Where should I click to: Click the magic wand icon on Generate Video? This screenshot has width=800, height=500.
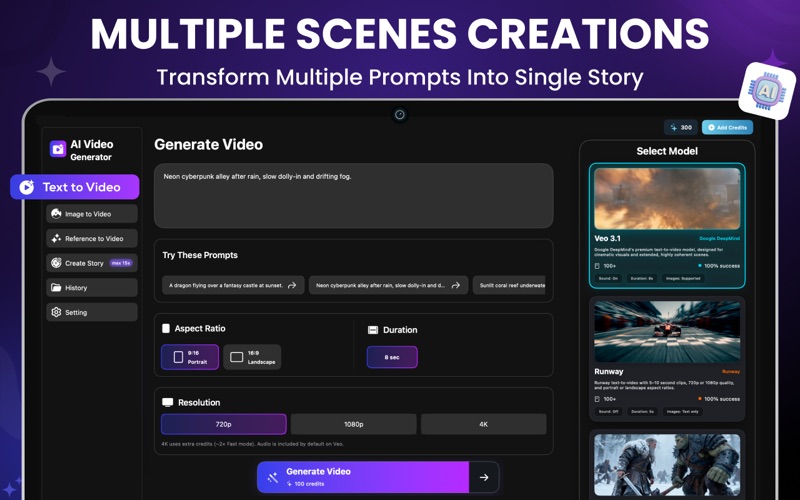point(273,477)
